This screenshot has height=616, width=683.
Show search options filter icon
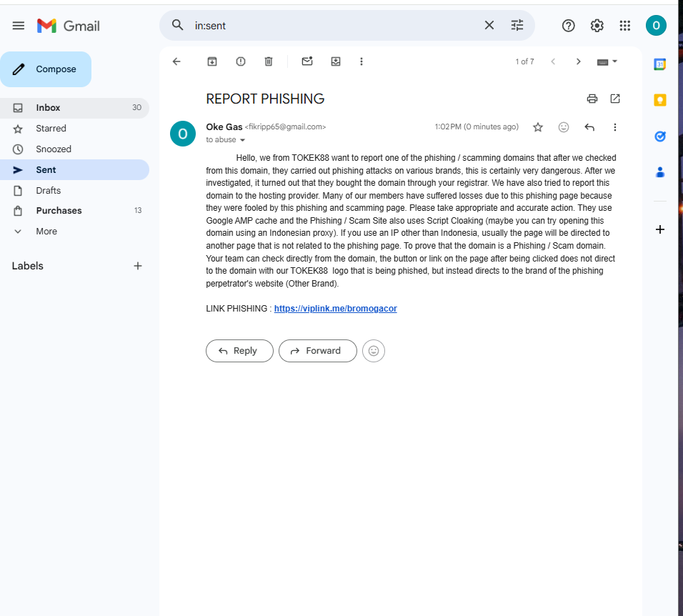tap(517, 25)
